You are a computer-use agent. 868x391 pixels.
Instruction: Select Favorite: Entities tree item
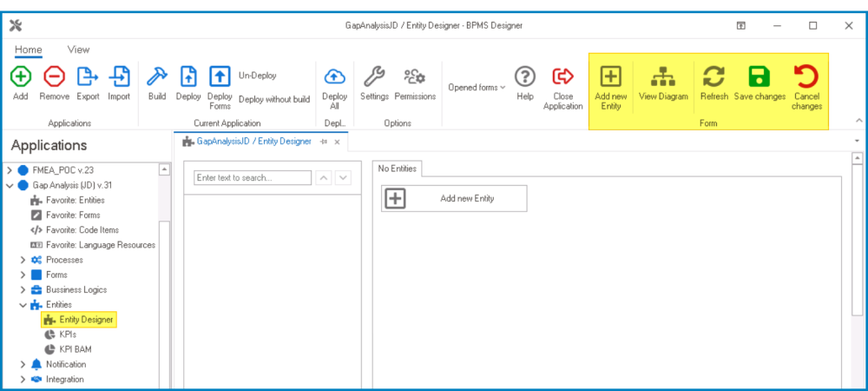[x=68, y=200]
